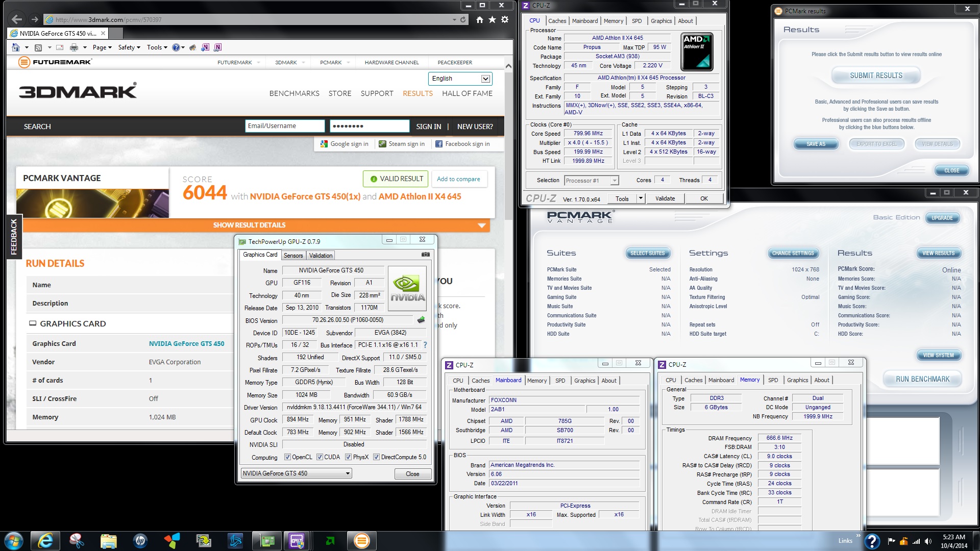Toggle PhysX checkbox in GPU-Z
Viewport: 980px width, 551px height.
(348, 457)
